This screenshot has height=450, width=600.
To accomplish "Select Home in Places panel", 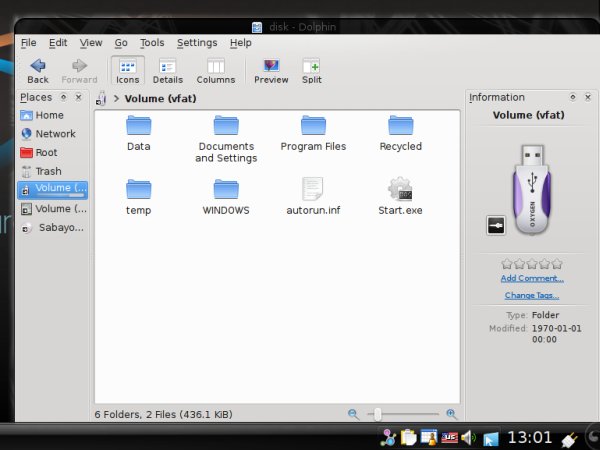I will (x=53, y=115).
